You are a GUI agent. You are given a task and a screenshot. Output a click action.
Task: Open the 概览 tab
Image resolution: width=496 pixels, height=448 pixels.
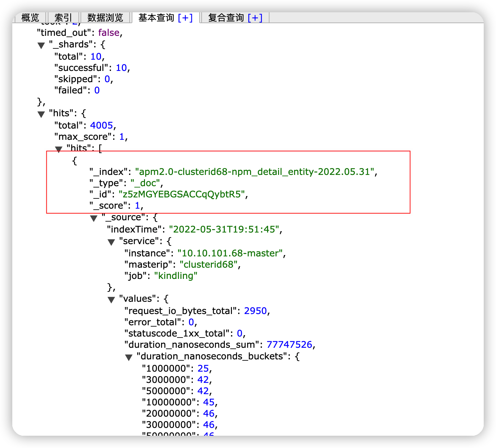point(30,17)
